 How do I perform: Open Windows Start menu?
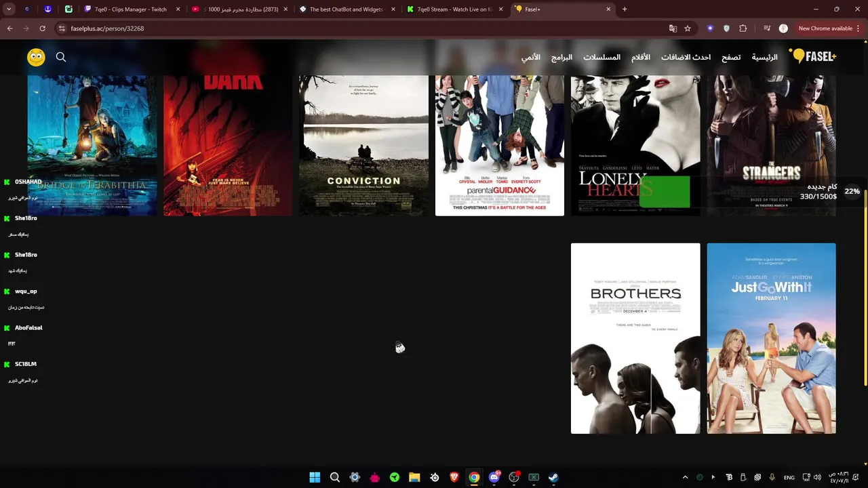[x=315, y=477]
